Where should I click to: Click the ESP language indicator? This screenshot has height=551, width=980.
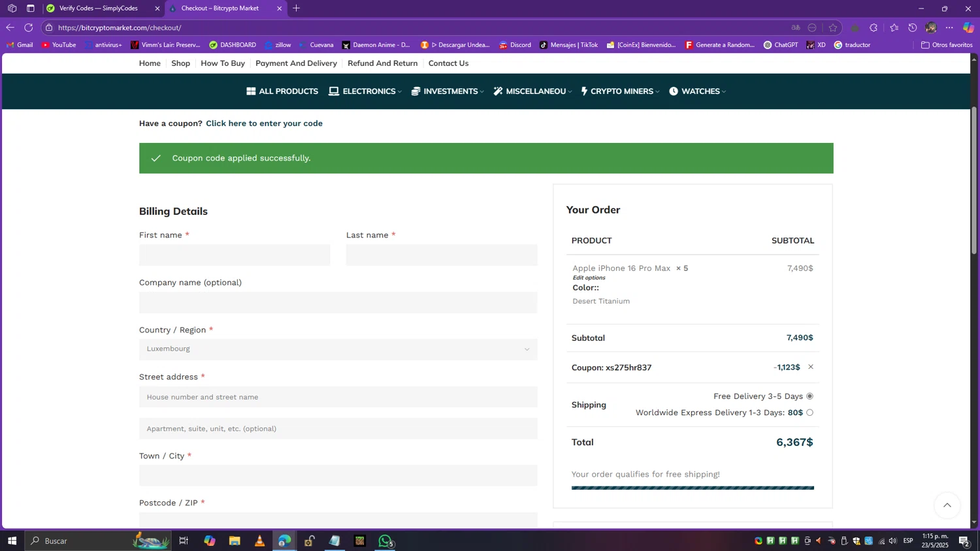pyautogui.click(x=908, y=541)
